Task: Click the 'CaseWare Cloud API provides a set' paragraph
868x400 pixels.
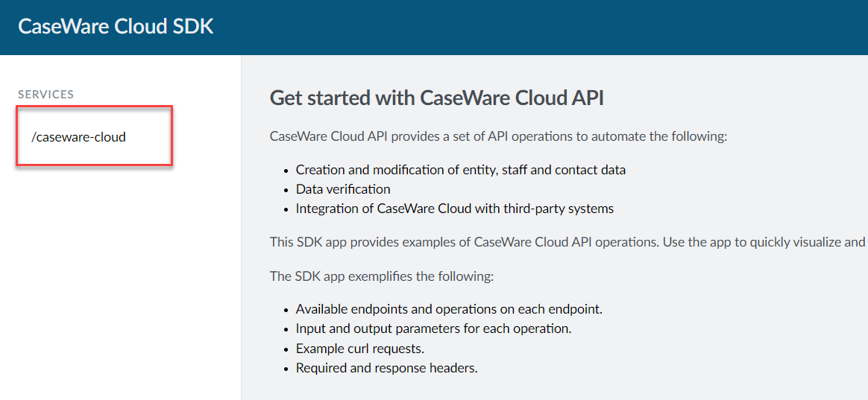Action: point(498,136)
